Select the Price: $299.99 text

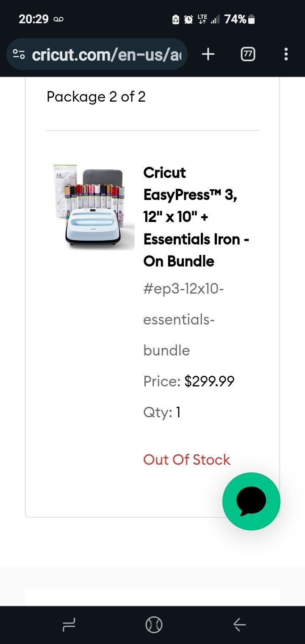coord(189,381)
